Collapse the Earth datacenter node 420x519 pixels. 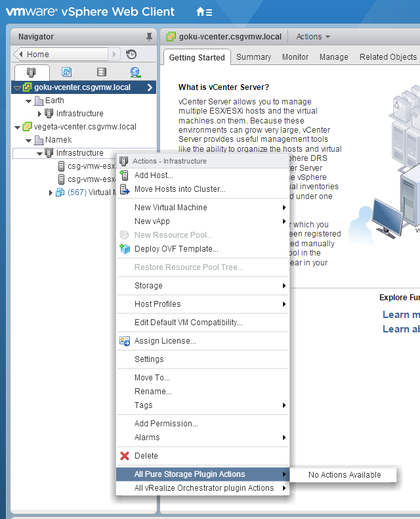29,101
